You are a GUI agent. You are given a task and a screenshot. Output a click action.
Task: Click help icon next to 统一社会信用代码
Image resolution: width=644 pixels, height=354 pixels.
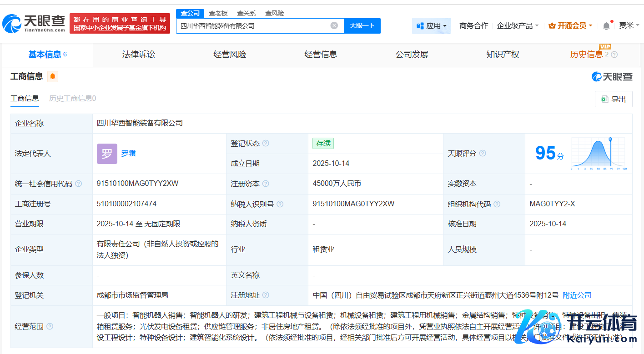pos(78,184)
